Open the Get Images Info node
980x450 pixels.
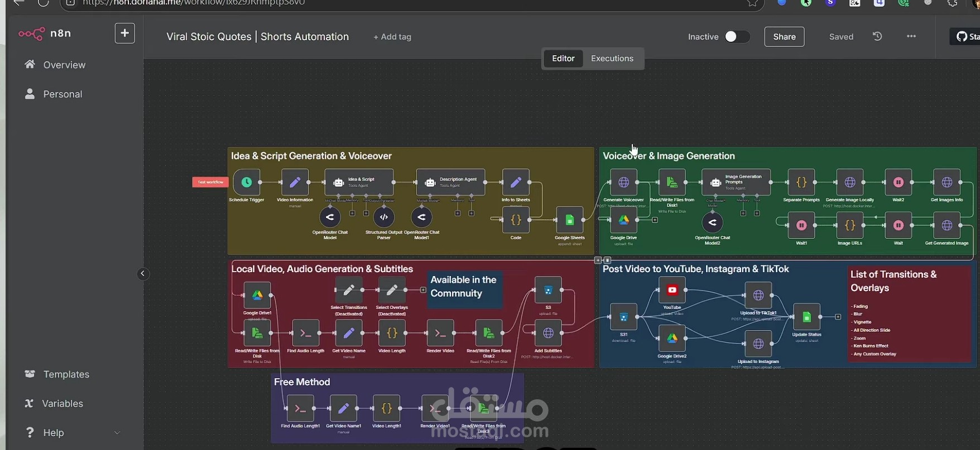pyautogui.click(x=947, y=182)
